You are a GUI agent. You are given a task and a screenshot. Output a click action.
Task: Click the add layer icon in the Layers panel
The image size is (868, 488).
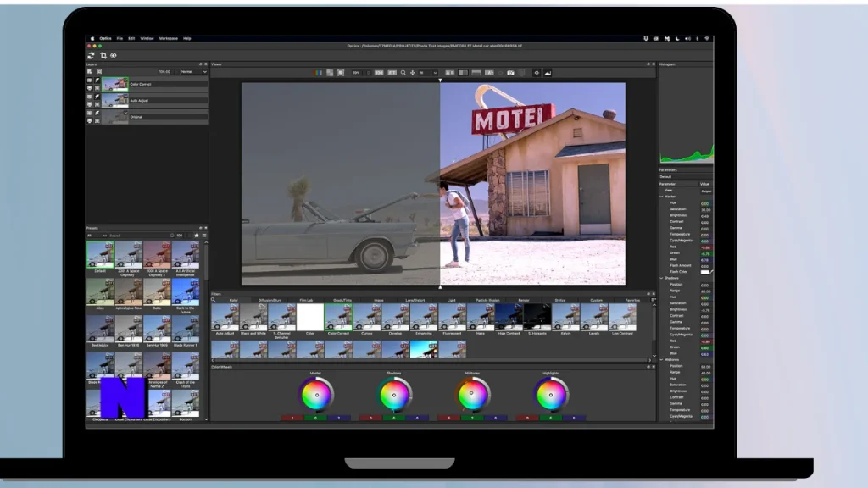[90, 72]
